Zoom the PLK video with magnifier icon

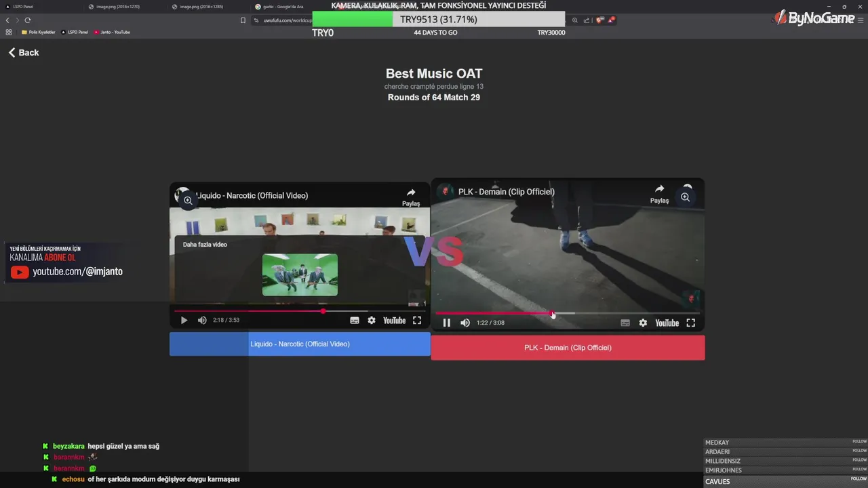pyautogui.click(x=685, y=197)
